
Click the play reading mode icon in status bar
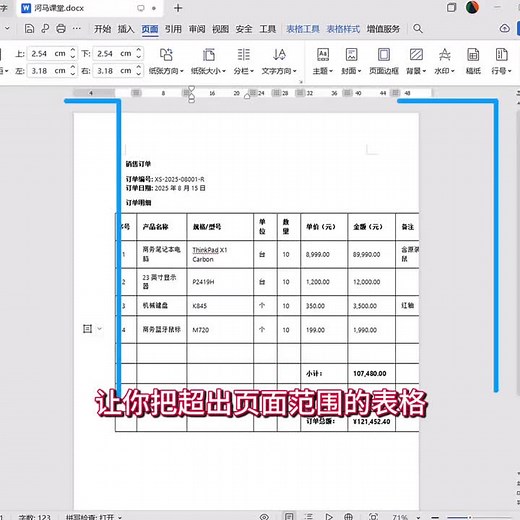[329, 517]
